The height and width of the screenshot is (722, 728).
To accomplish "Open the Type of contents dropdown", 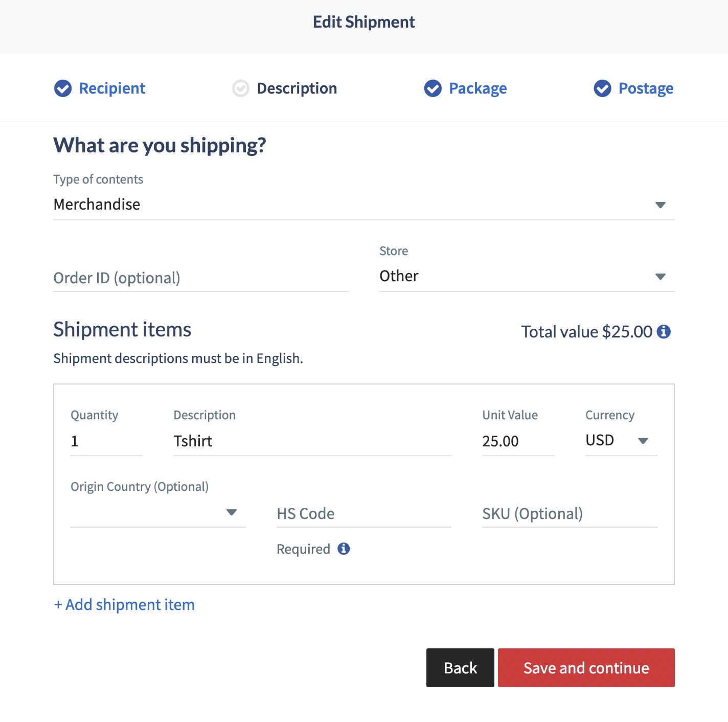I will click(661, 205).
